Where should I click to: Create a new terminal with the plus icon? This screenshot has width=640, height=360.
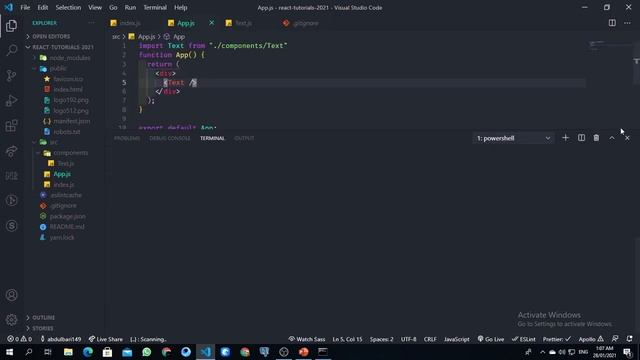(x=565, y=138)
